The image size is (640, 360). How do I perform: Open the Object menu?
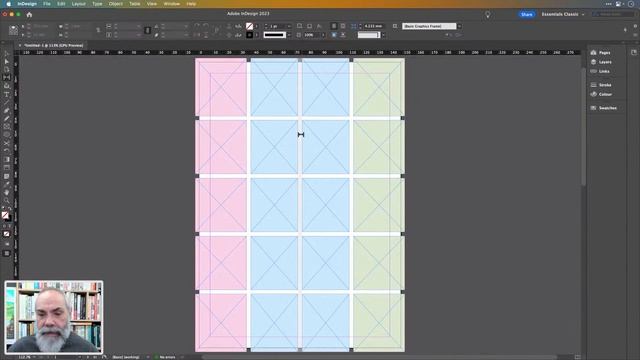point(116,4)
